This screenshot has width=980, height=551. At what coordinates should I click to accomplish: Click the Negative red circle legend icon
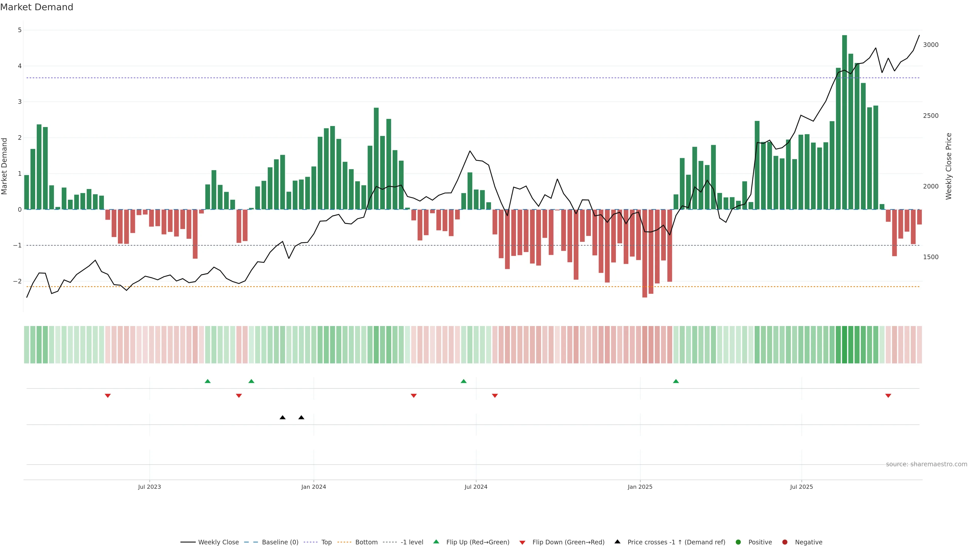(785, 542)
